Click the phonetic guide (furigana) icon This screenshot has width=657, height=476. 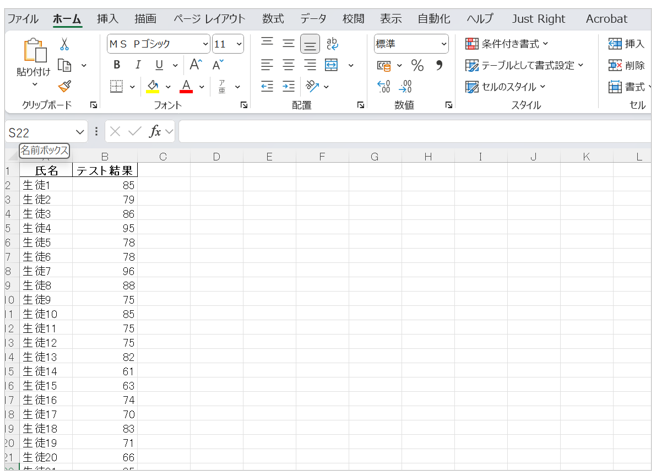pyautogui.click(x=222, y=87)
